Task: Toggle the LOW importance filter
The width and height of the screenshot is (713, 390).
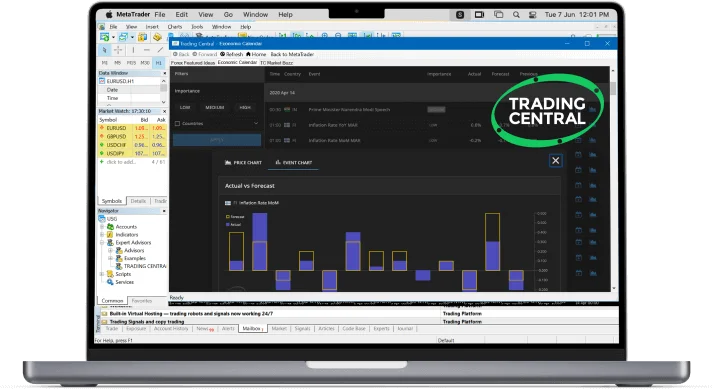Action: (x=185, y=108)
